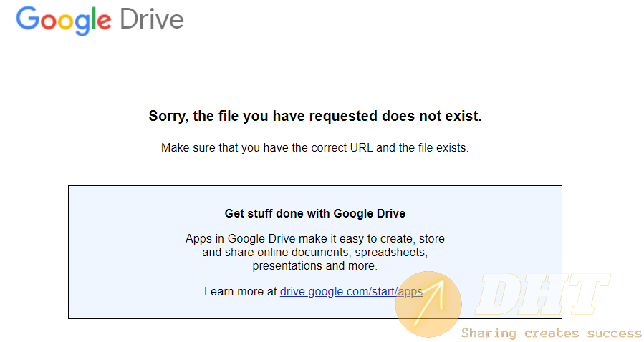Click the Google Drive logo
The height and width of the screenshot is (342, 644).
coord(100,20)
